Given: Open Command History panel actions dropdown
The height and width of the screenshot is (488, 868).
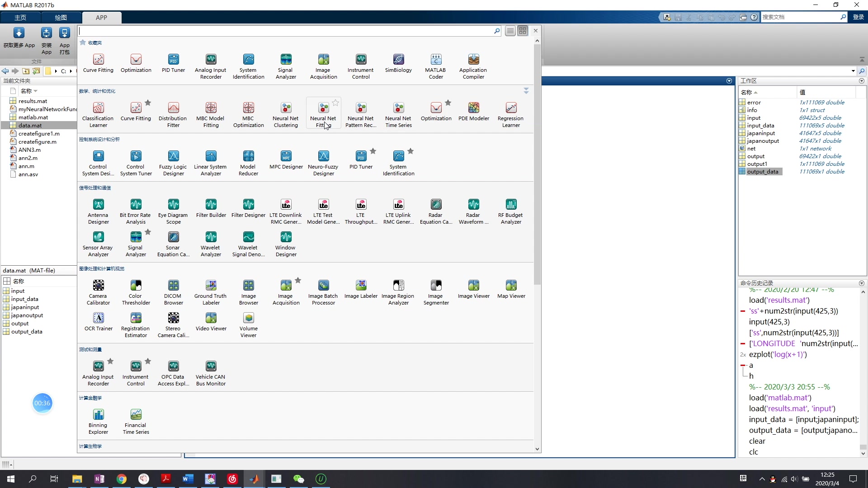Looking at the screenshot, I should (x=862, y=283).
